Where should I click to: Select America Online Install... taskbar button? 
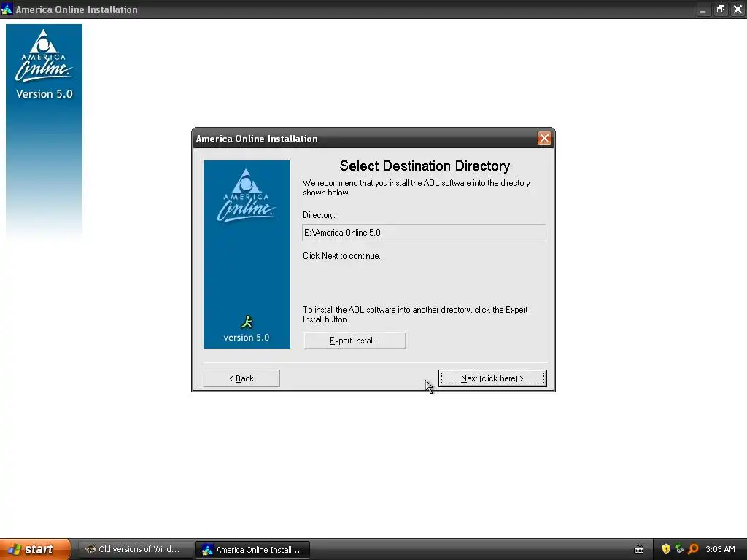pyautogui.click(x=252, y=550)
